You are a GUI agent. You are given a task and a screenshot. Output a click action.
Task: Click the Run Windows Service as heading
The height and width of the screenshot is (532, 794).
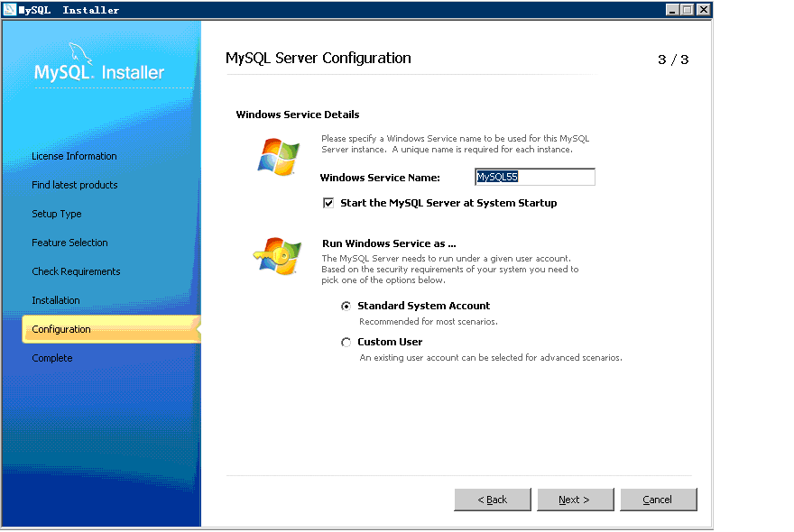coord(389,243)
